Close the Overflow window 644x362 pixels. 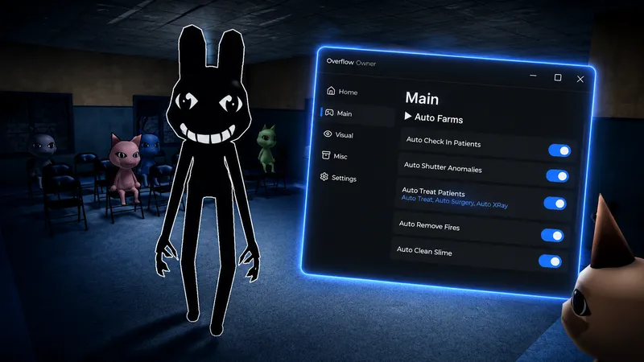(580, 79)
